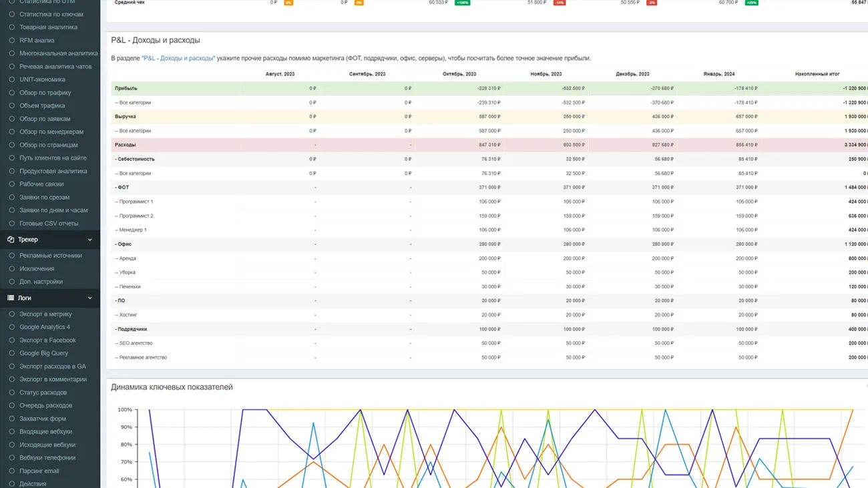Click the Логи list icon

(11, 298)
